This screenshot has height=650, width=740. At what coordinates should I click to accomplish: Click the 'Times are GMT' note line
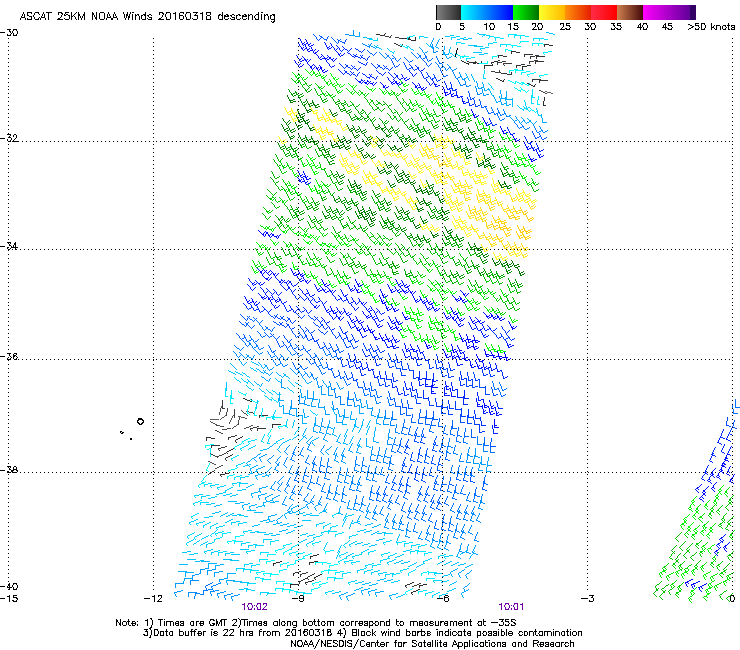point(316,623)
